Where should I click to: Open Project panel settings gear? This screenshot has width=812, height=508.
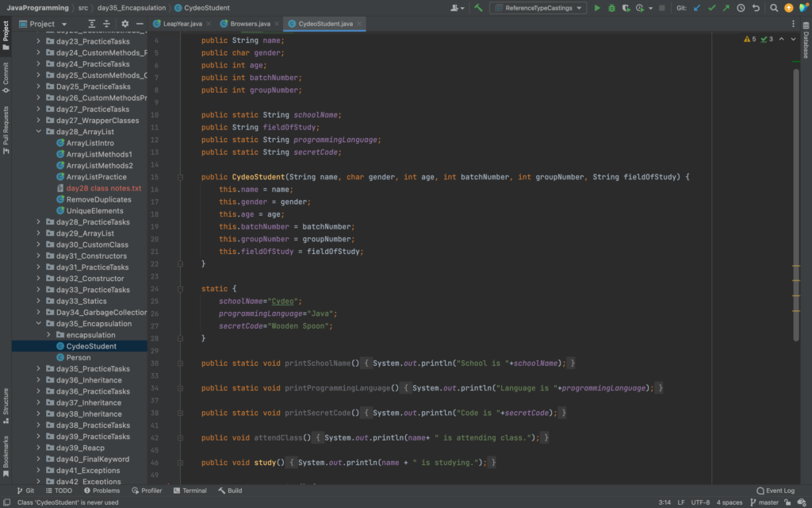(124, 24)
